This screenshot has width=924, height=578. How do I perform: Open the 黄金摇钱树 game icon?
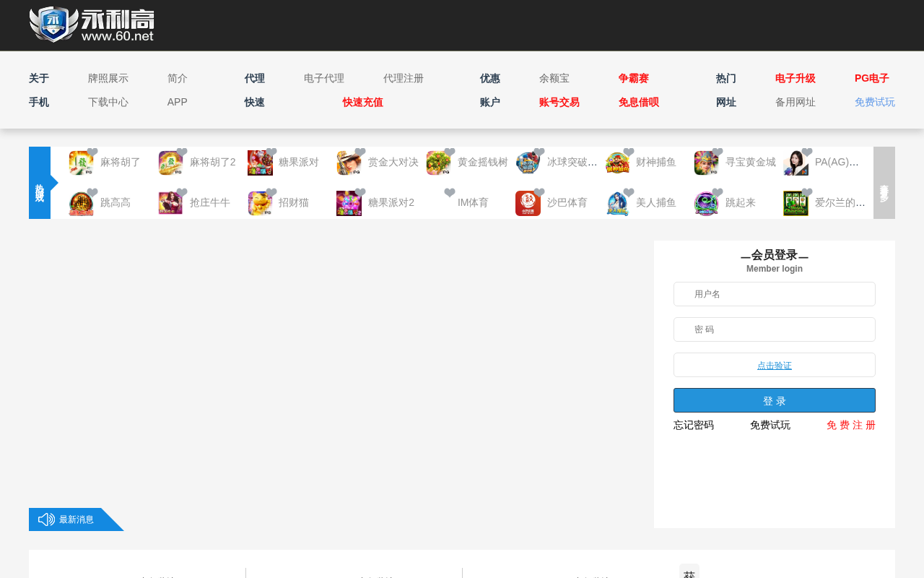(x=438, y=163)
